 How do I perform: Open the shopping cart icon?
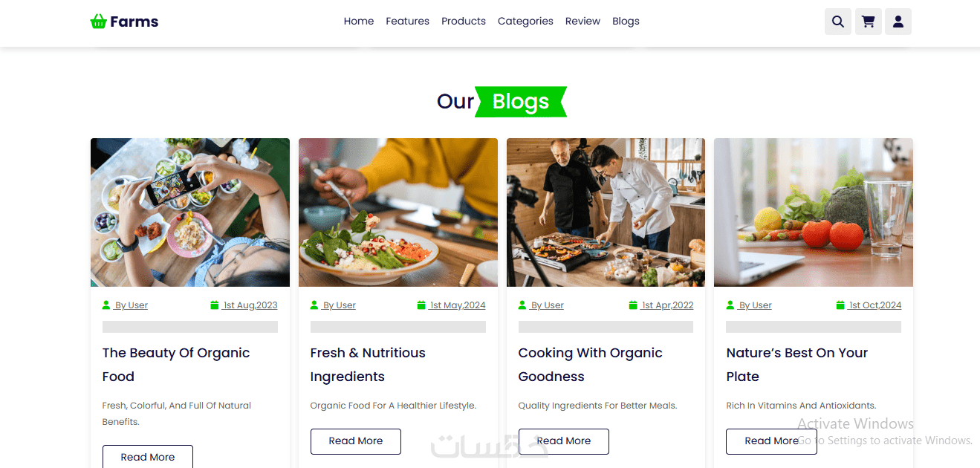coord(868,22)
